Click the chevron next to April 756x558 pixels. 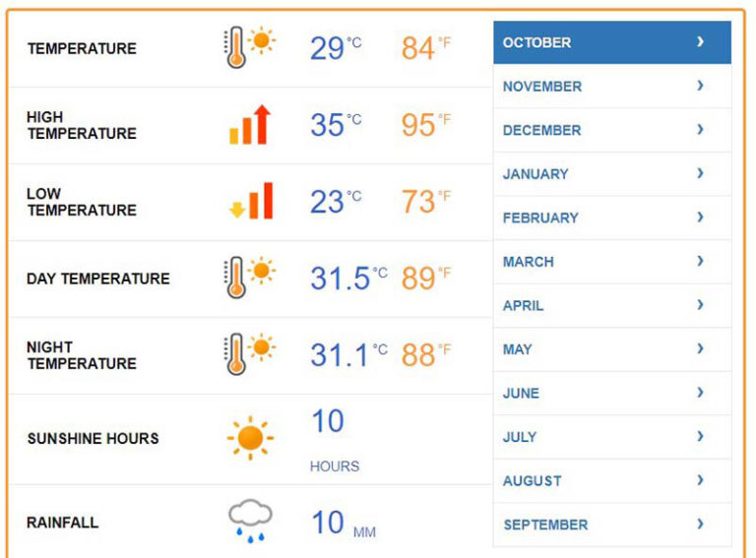700,305
